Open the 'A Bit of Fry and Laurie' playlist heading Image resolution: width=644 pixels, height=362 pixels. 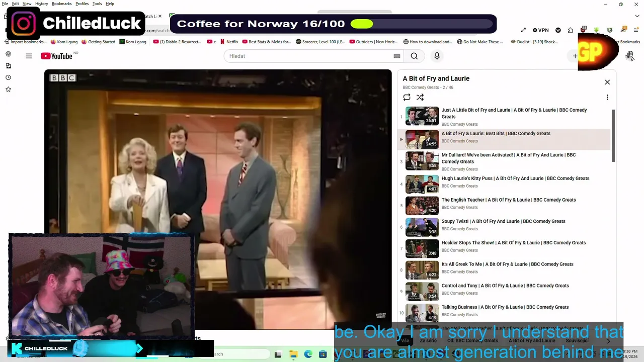[436, 78]
